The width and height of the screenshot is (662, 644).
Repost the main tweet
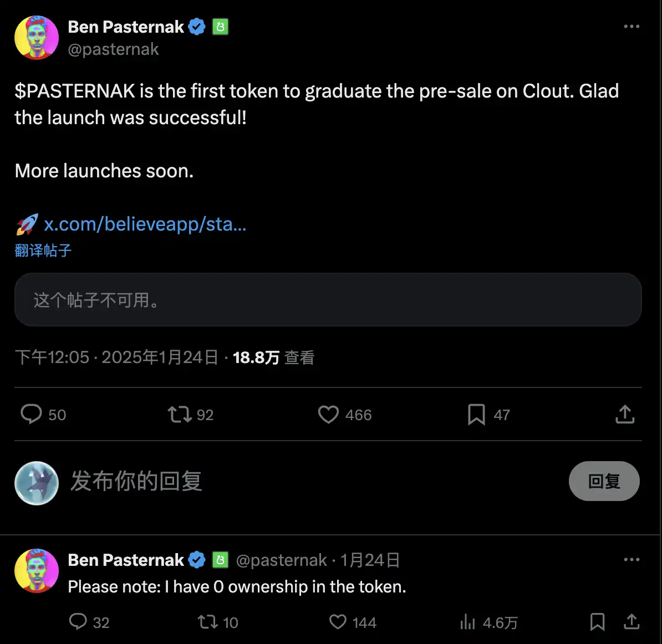click(x=179, y=414)
